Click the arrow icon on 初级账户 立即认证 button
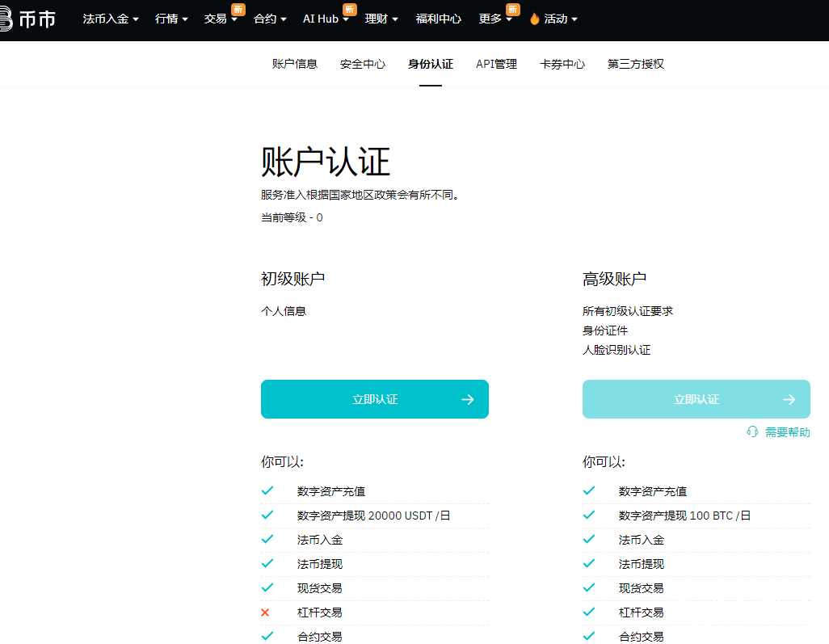Viewport: 829px width, 644px height. (x=467, y=399)
